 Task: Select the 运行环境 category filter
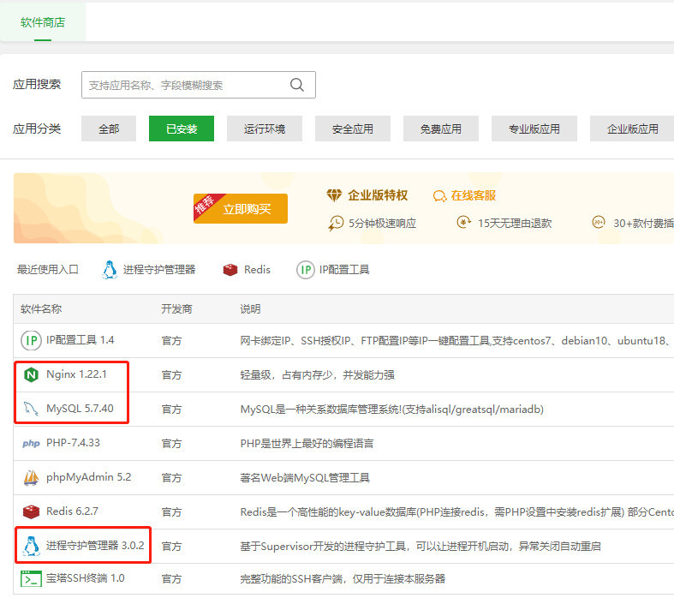265,129
